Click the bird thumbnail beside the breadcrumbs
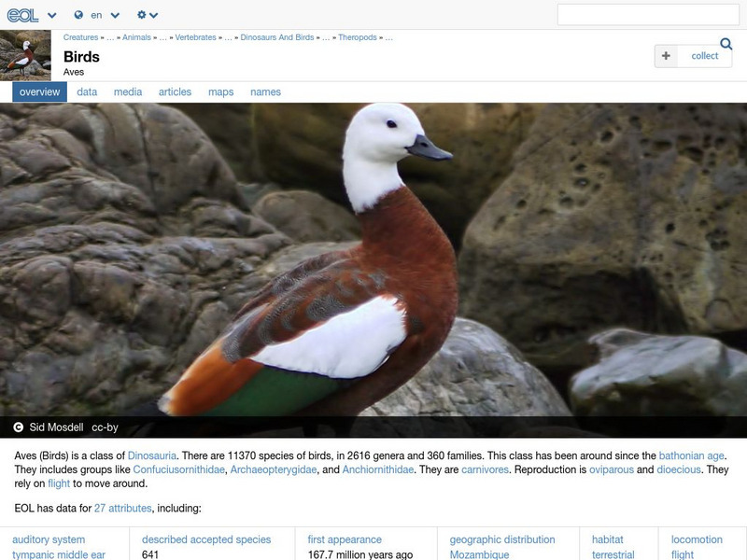Screen dimensions: 747x560 pos(23,54)
